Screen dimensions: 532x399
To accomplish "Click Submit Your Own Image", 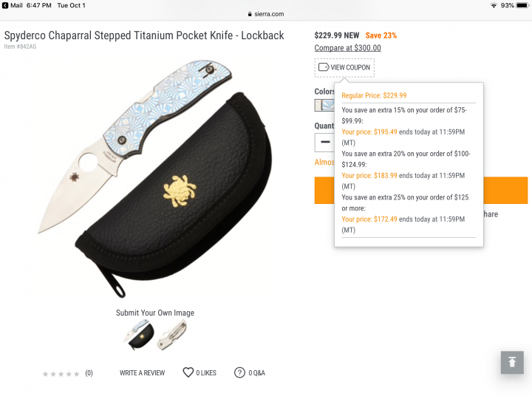I will pyautogui.click(x=155, y=313).
